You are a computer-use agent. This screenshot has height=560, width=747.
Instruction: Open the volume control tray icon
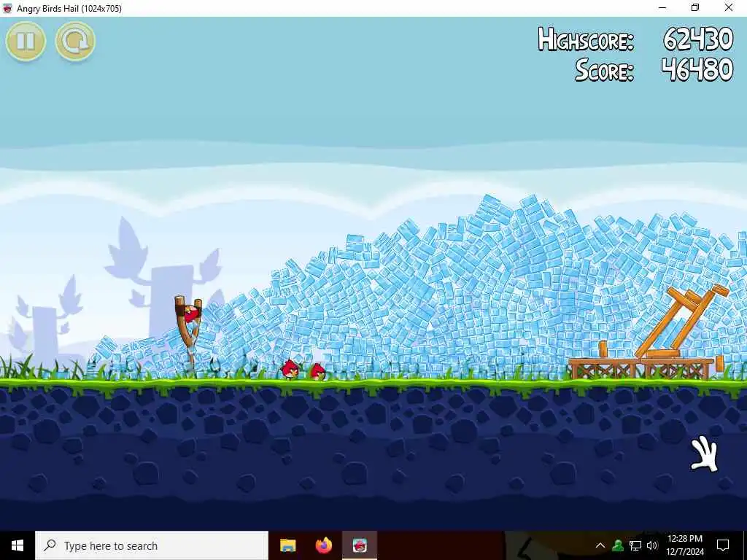pos(652,545)
